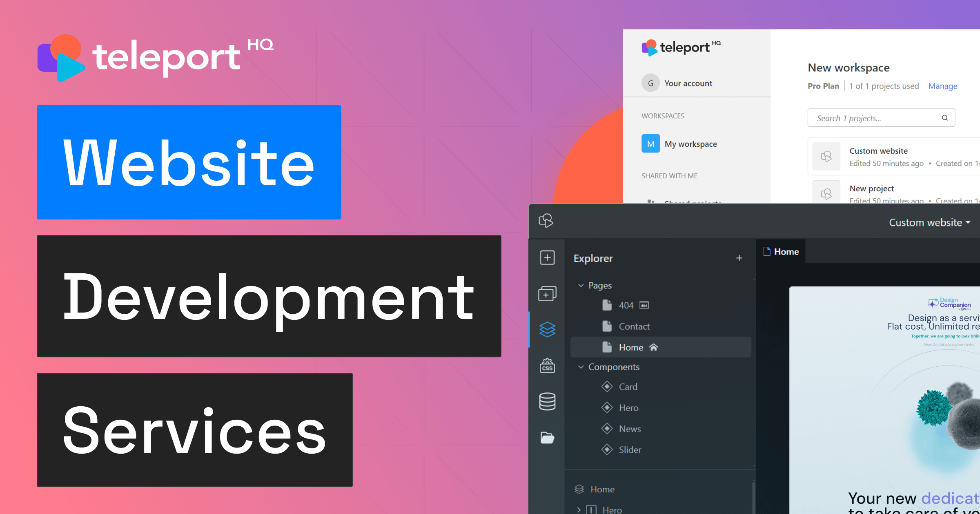980x514 pixels.
Task: Activate the Home page entry in Pages
Action: (x=631, y=347)
